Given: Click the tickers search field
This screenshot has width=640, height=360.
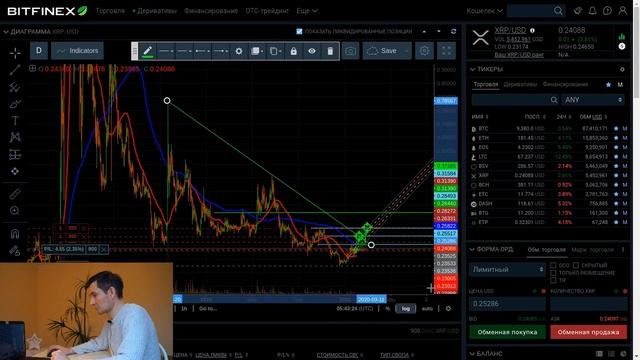Looking at the screenshot, I should 515,100.
